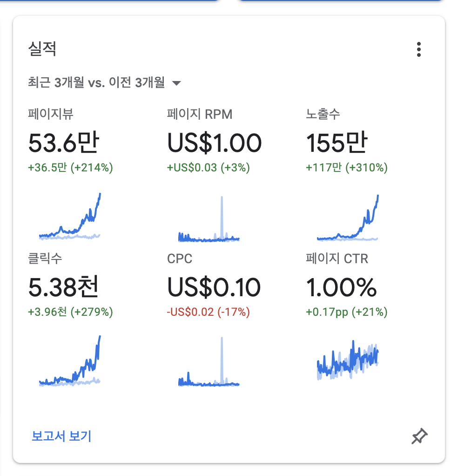458x476 pixels.
Task: Select the 53.6만 page views value
Action: [x=63, y=143]
